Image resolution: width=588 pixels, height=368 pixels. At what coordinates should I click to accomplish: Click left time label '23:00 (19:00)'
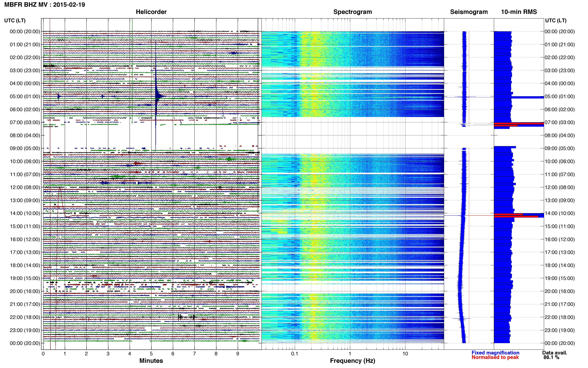pos(25,330)
